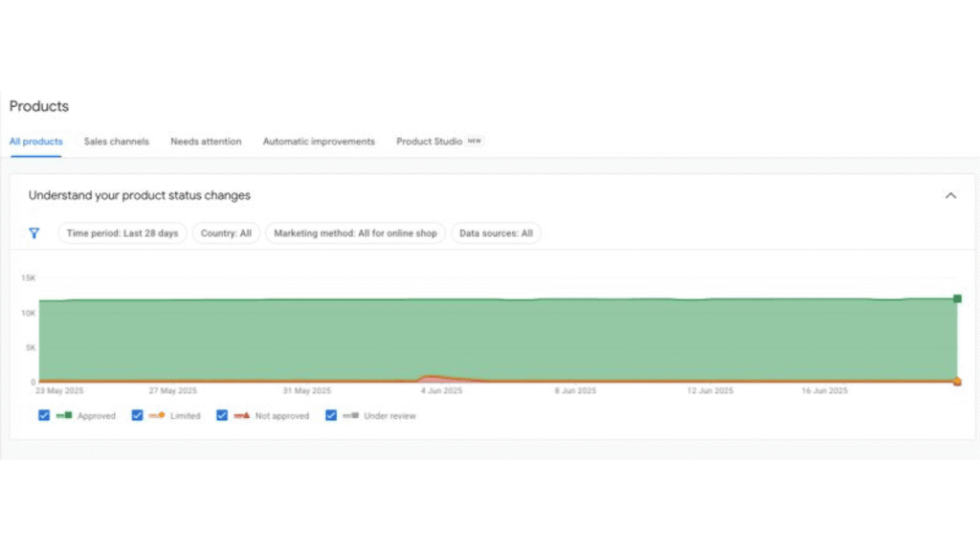Open the All products tab
The width and height of the screenshot is (980, 551).
point(35,142)
